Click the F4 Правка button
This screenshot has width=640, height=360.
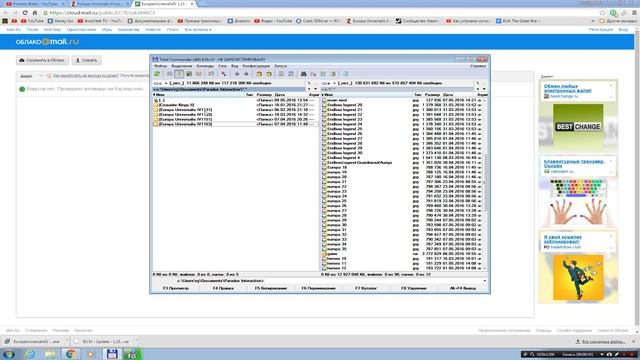[x=223, y=288]
